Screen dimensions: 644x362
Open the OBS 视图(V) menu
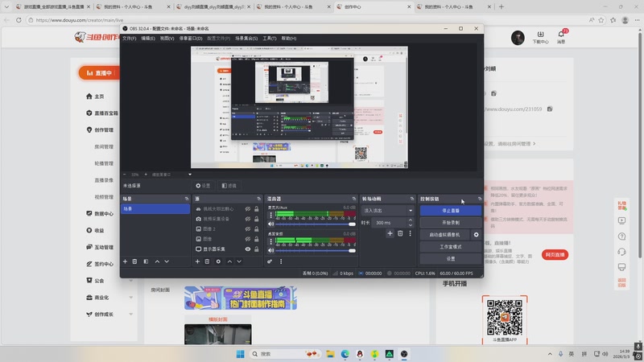(167, 38)
